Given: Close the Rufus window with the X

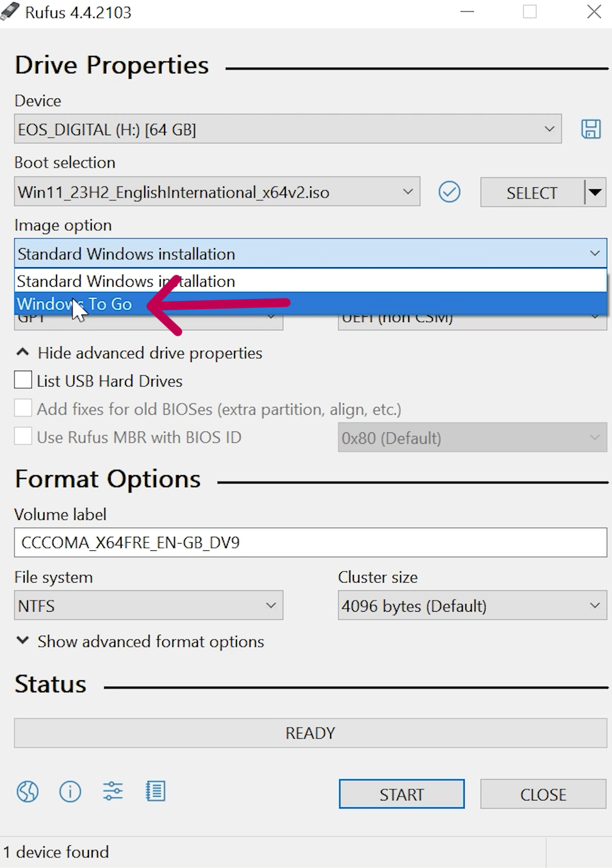Looking at the screenshot, I should click(594, 12).
